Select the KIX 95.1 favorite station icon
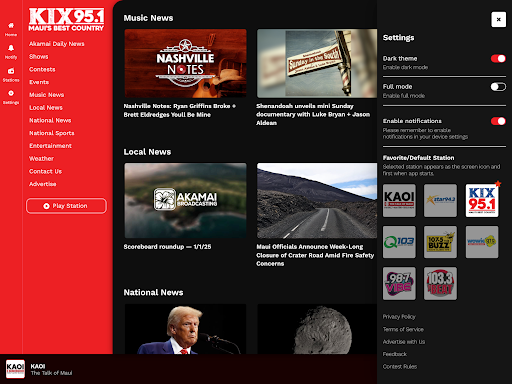 (x=482, y=200)
